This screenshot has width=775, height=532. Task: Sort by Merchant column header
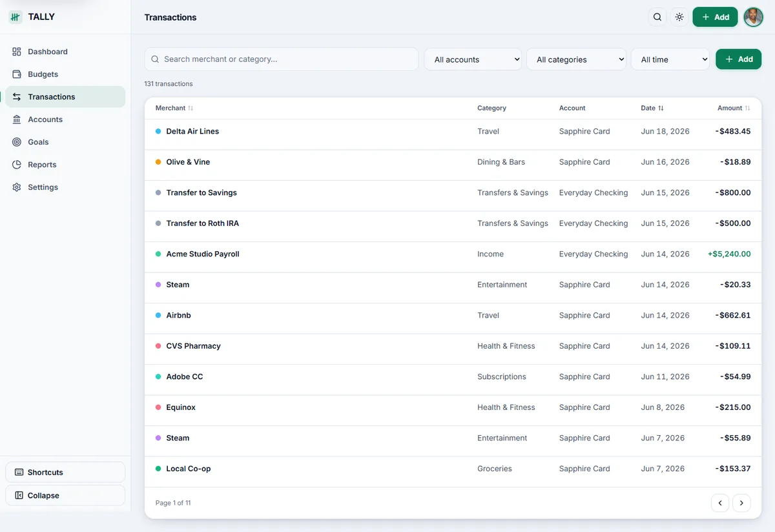(x=174, y=108)
